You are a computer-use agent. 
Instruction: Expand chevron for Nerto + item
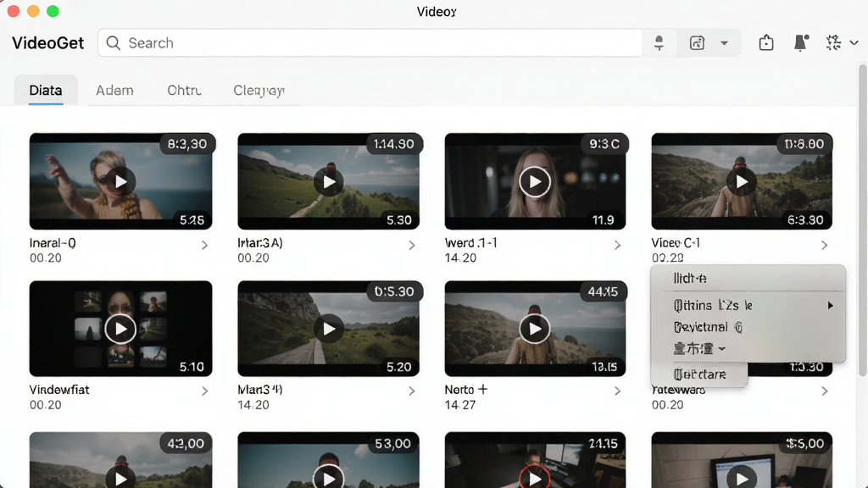[x=617, y=391]
